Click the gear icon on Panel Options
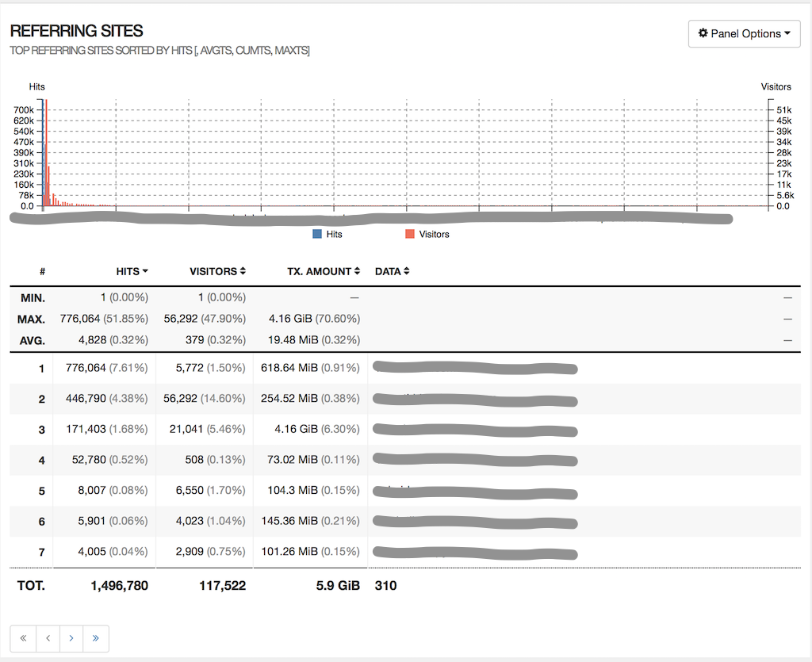 (703, 33)
